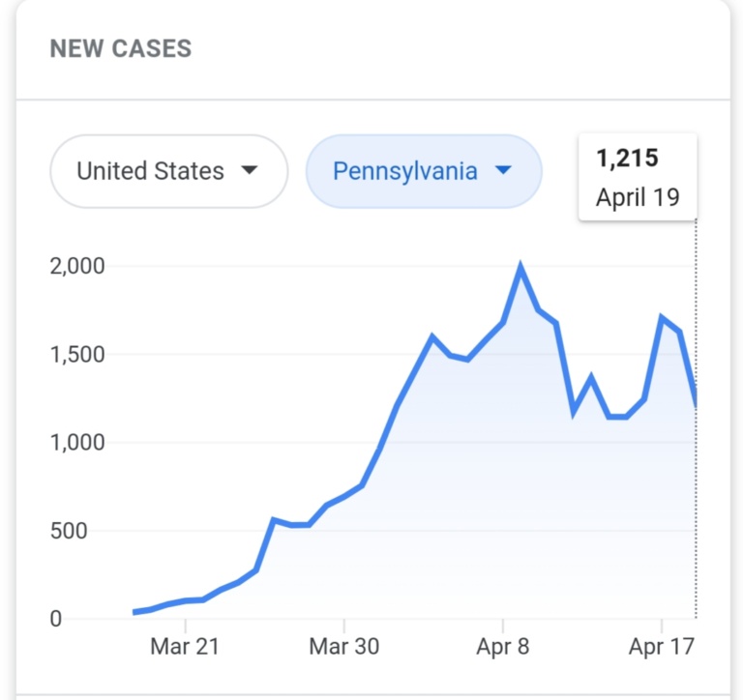743x700 pixels.
Task: Click the 2,000 y-axis label
Action: click(x=76, y=266)
